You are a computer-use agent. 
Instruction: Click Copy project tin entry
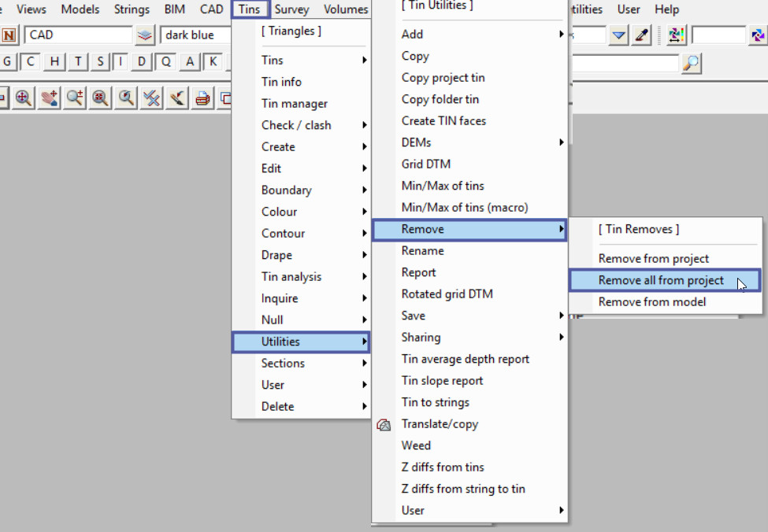click(x=443, y=77)
